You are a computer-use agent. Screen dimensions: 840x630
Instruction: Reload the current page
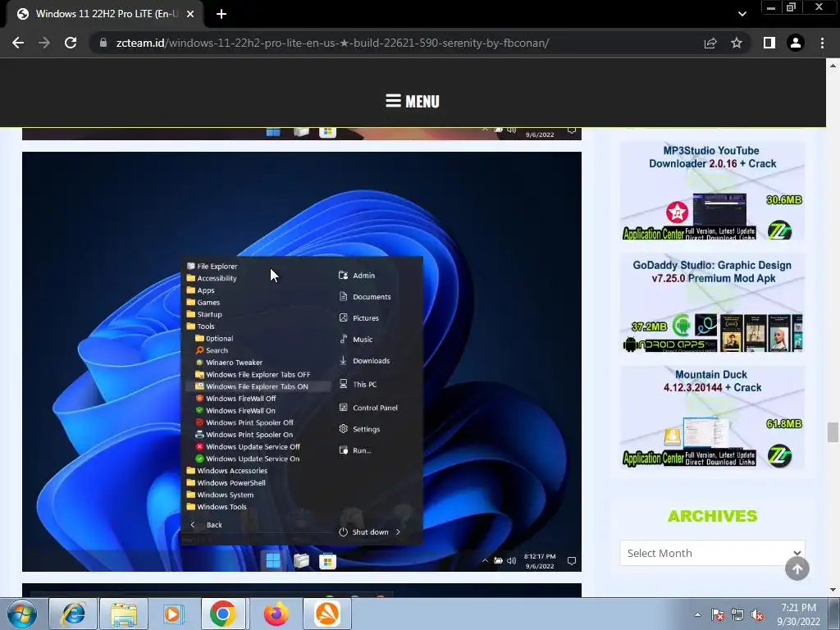(71, 43)
